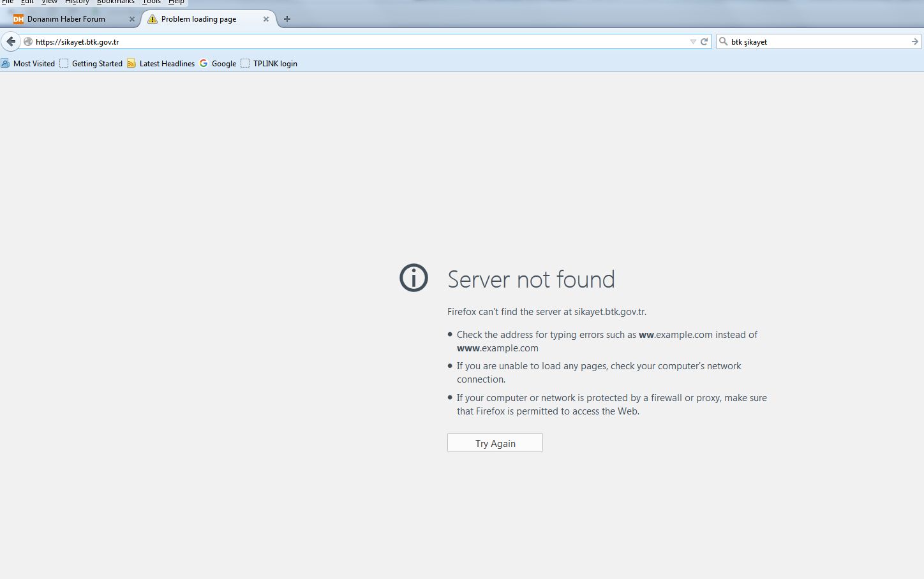The height and width of the screenshot is (579, 924).
Task: Click the search go arrow
Action: click(914, 41)
